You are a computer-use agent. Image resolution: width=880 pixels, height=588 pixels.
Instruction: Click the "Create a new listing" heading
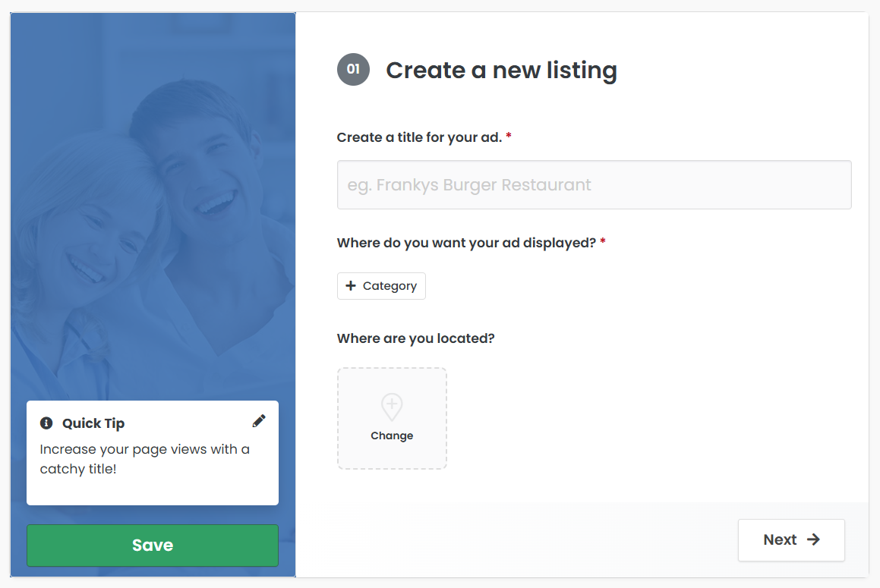coord(501,71)
